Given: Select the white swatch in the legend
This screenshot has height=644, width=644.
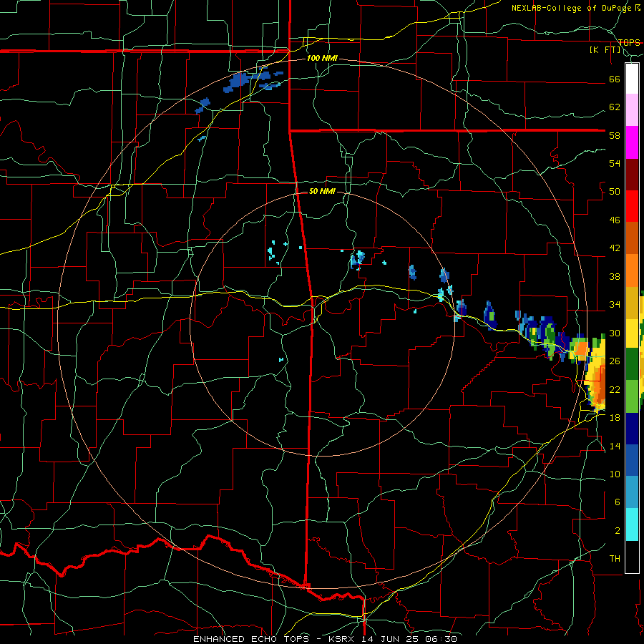Looking at the screenshot, I should 632,79.
